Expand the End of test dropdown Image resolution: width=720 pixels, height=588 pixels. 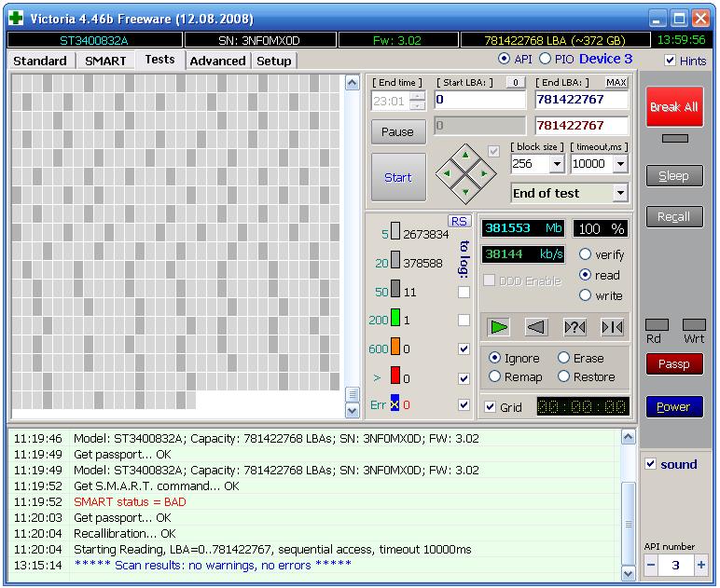[x=620, y=194]
